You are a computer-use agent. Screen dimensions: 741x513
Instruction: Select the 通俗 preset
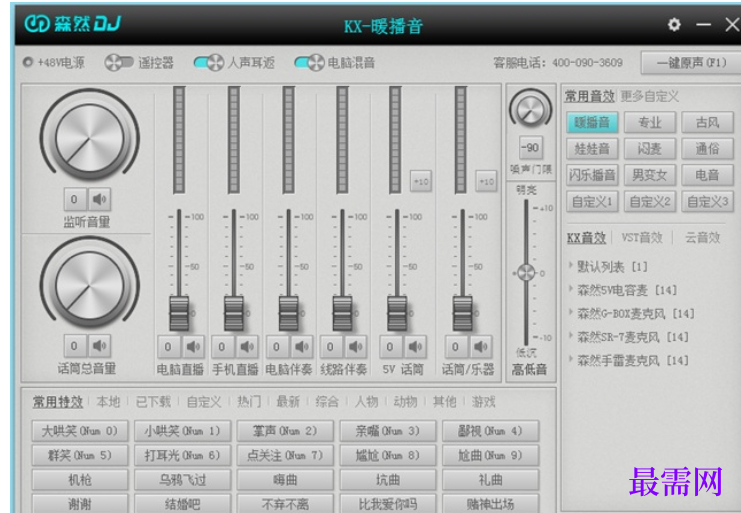coord(707,149)
